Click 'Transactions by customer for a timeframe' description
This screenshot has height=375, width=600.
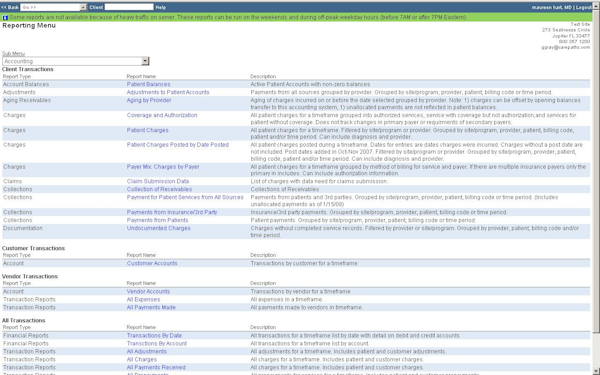304,263
